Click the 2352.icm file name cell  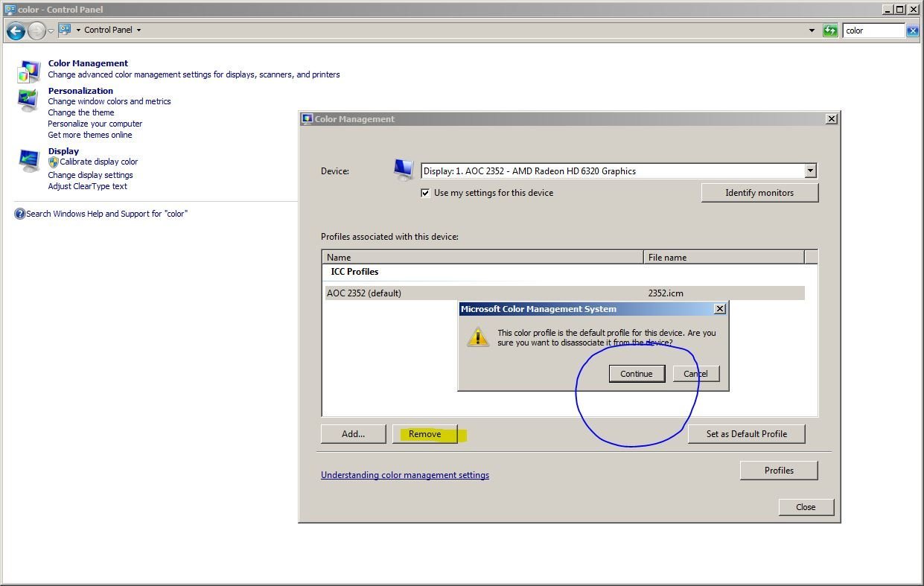coord(666,293)
